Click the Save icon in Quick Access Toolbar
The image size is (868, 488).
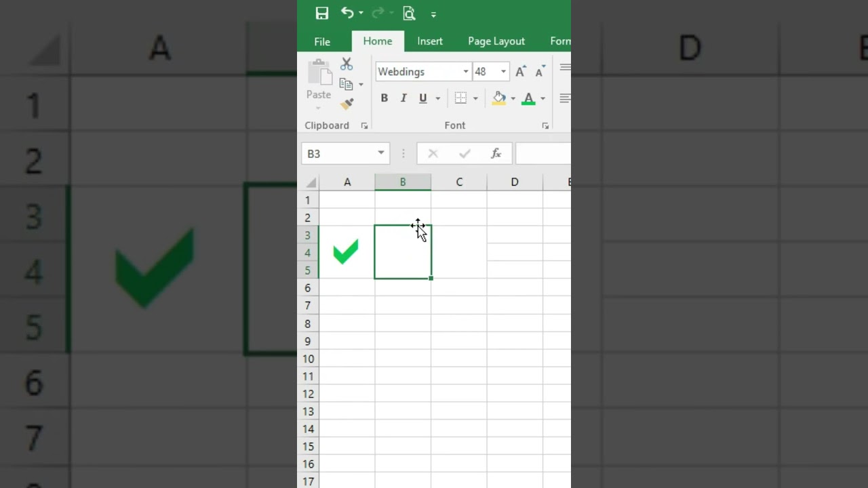tap(322, 13)
